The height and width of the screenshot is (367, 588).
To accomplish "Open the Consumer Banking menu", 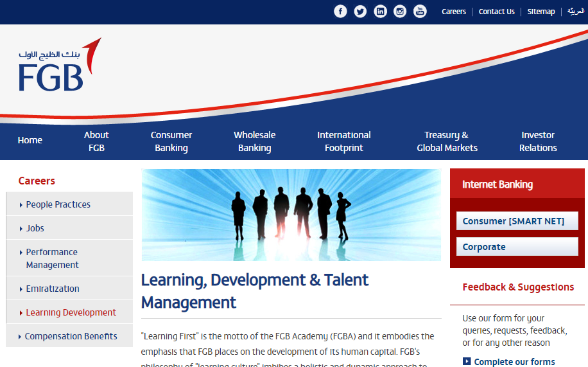I will (171, 141).
